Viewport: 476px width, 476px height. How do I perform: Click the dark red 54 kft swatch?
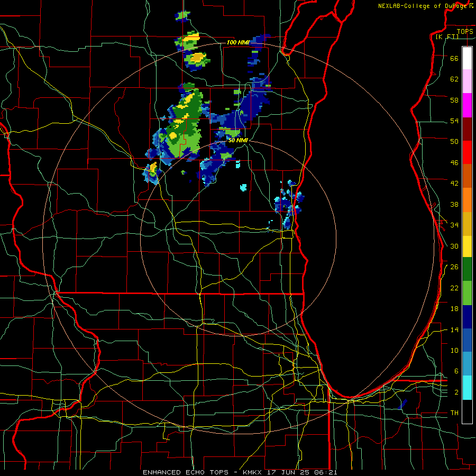pos(467,129)
